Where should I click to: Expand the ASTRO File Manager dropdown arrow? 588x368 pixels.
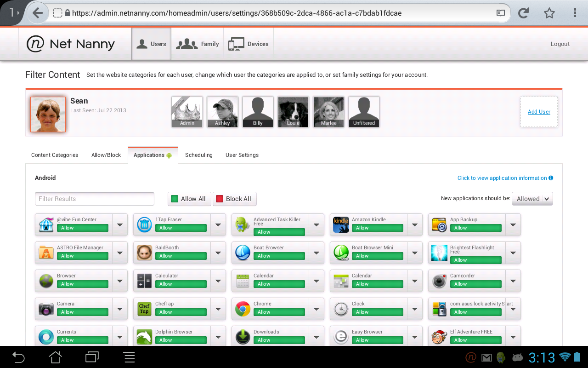tap(120, 253)
